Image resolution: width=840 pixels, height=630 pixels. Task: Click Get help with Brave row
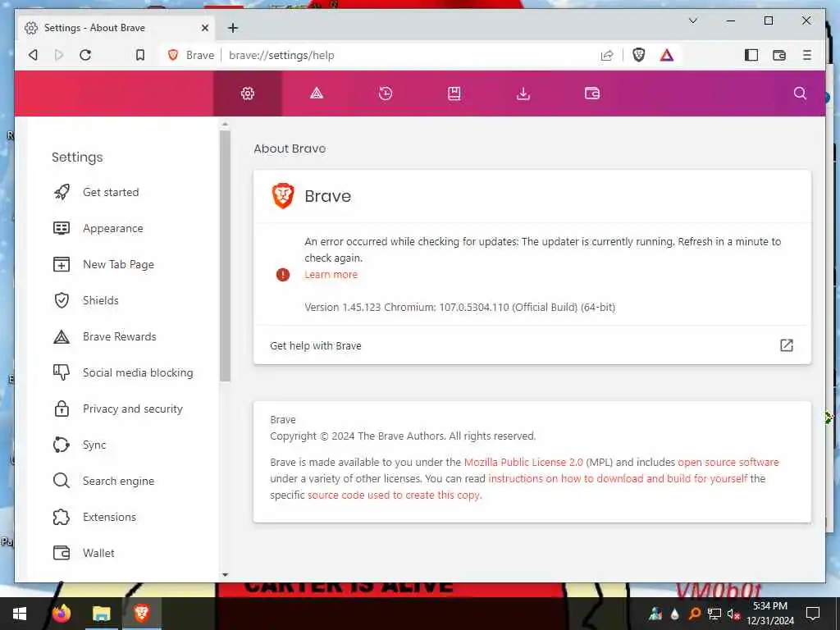click(x=532, y=345)
